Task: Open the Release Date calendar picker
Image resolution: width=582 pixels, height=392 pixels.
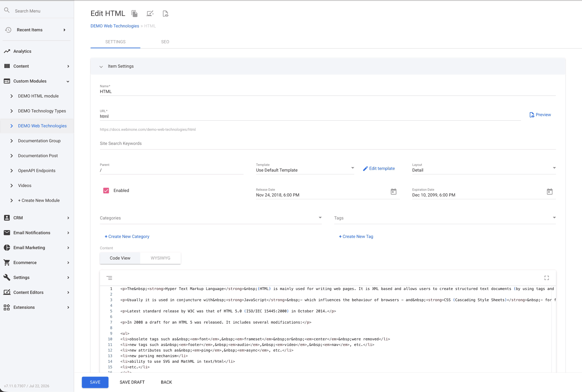Action: (393, 191)
